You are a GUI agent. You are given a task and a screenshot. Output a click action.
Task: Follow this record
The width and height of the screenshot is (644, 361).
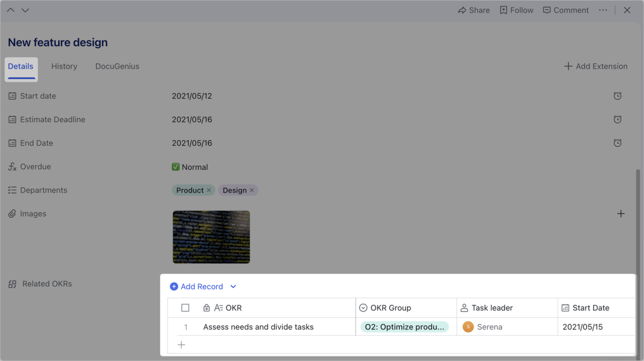(516, 10)
